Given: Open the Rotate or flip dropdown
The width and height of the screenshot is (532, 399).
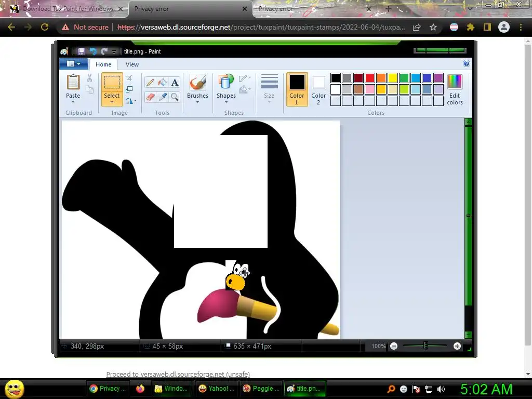Looking at the screenshot, I should (131, 101).
